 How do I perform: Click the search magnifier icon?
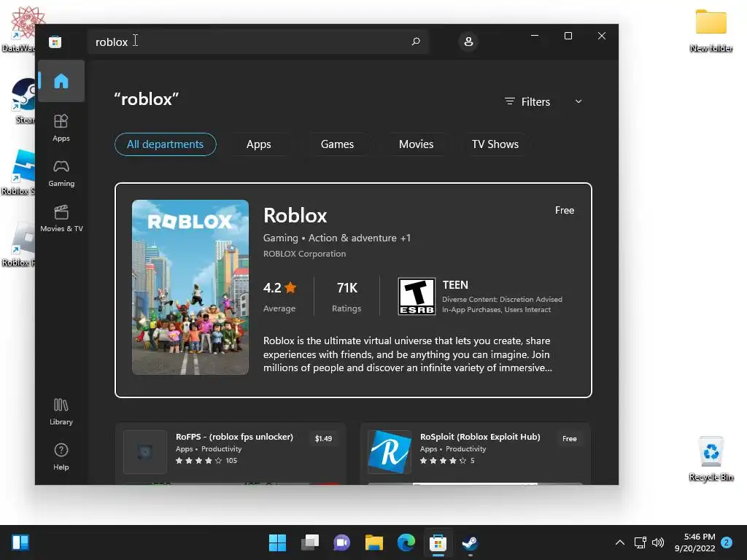coord(415,42)
